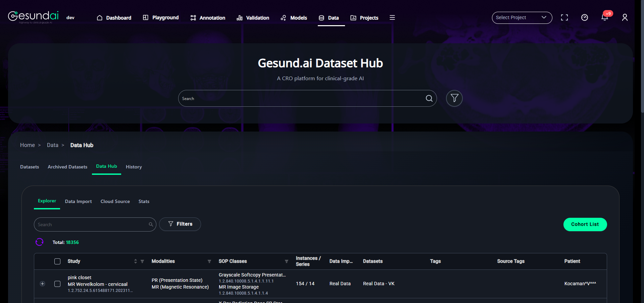Screen dimensions: 644x303
Task: Filter the Study column
Action: tap(142, 261)
